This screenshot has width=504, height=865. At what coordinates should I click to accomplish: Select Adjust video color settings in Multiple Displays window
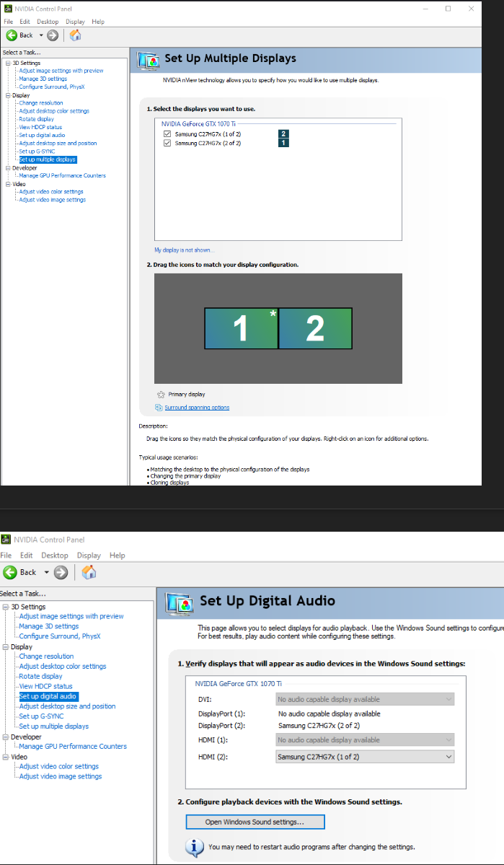(50, 192)
